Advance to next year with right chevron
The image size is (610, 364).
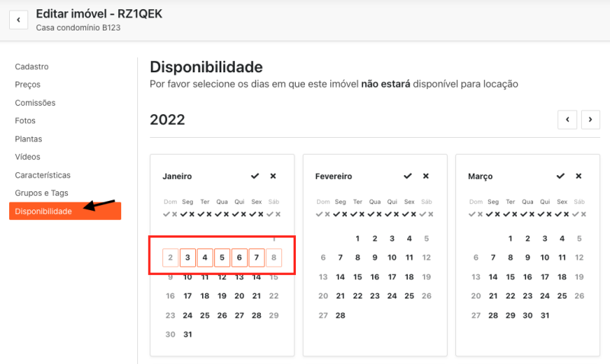[590, 120]
